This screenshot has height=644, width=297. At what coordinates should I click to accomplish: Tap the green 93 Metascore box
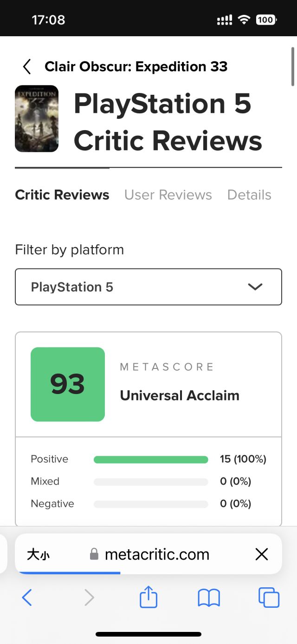pos(68,384)
